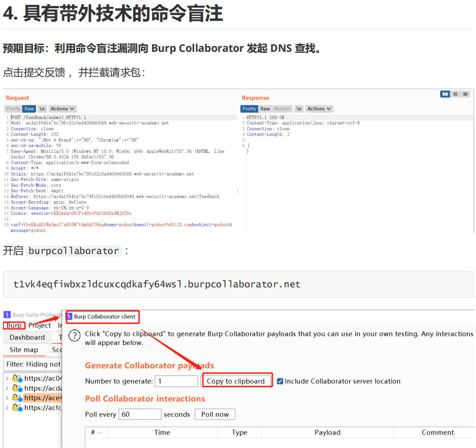Click lock icon beside https://acfc site
Viewport: 476px width, 448px height.
[17, 408]
